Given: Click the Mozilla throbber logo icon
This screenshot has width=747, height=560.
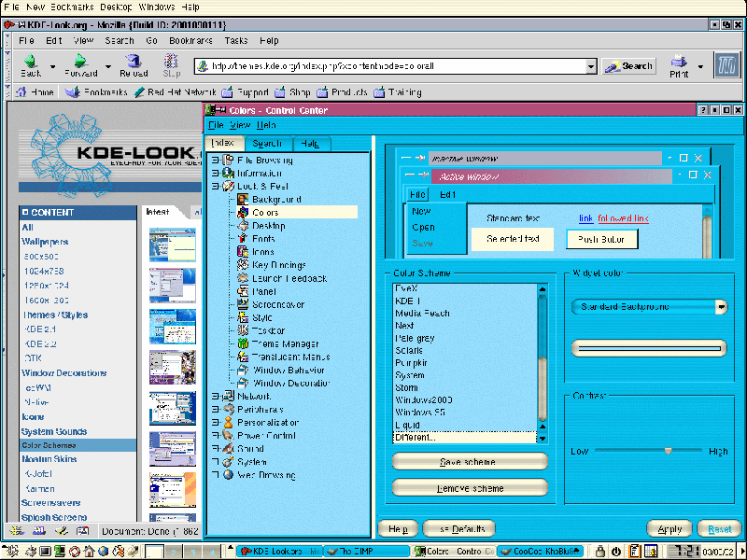Looking at the screenshot, I should click(x=726, y=64).
